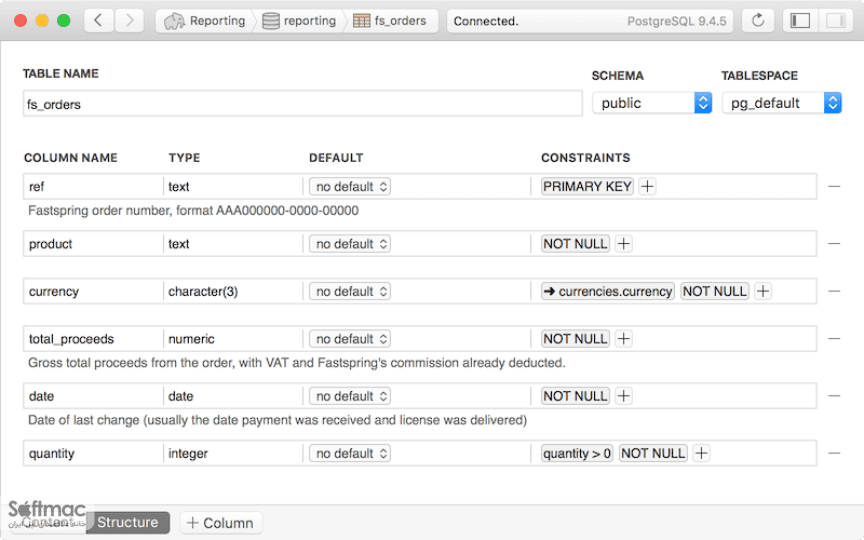The image size is (864, 540).
Task: Click the back navigation arrow
Action: [x=99, y=21]
